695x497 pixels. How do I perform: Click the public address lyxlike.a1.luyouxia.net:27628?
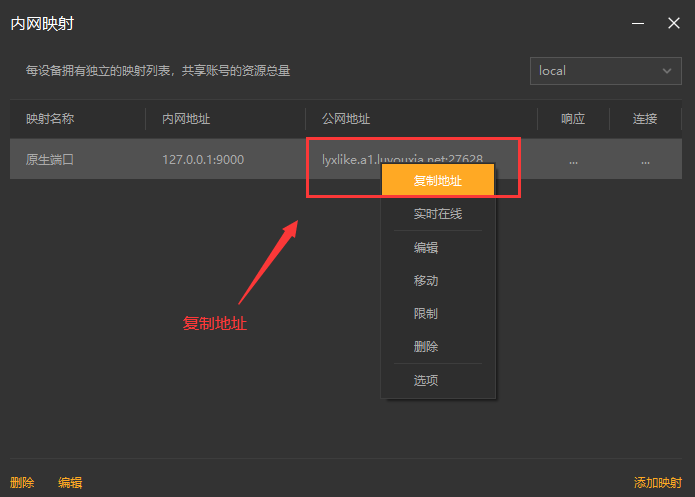402,159
